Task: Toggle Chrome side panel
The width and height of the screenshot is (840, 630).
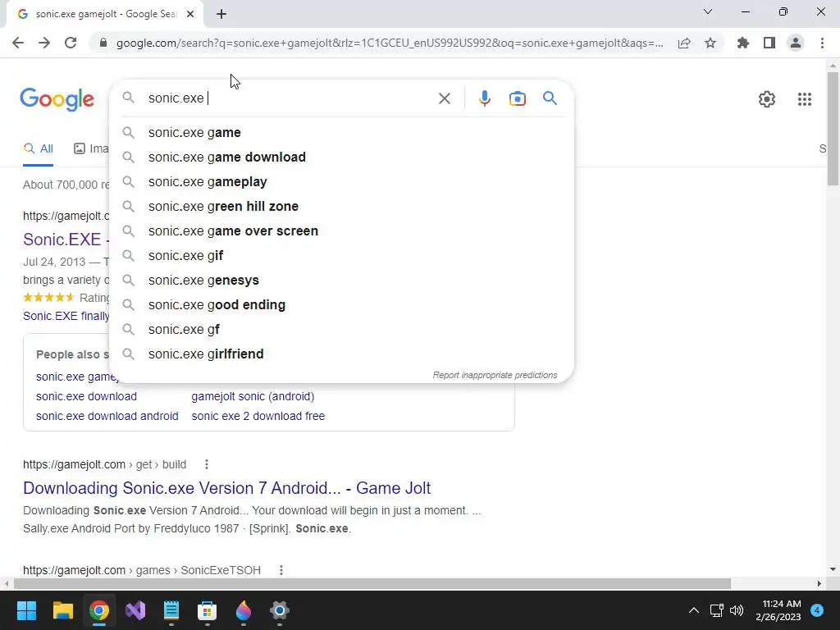Action: point(769,43)
